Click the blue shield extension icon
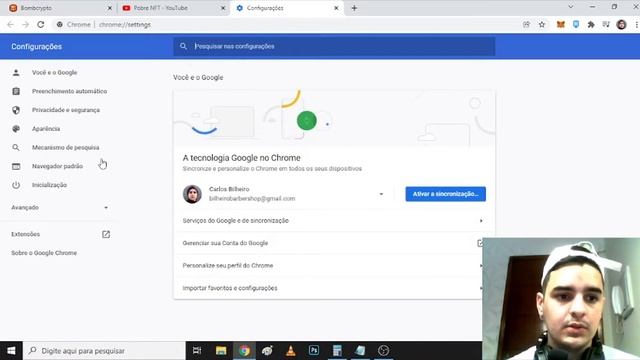This screenshot has width=640, height=360. pos(576,24)
